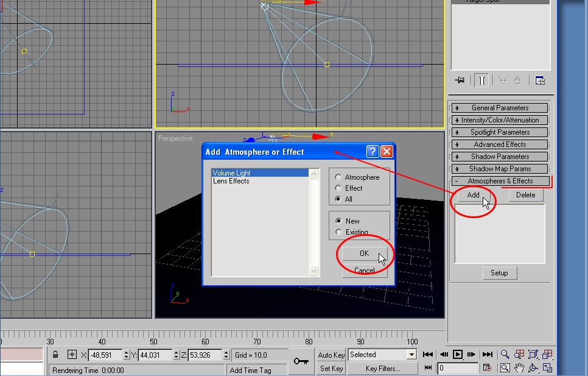Image resolution: width=588 pixels, height=376 pixels.
Task: Select the Atmosphere radio button
Action: [x=338, y=177]
